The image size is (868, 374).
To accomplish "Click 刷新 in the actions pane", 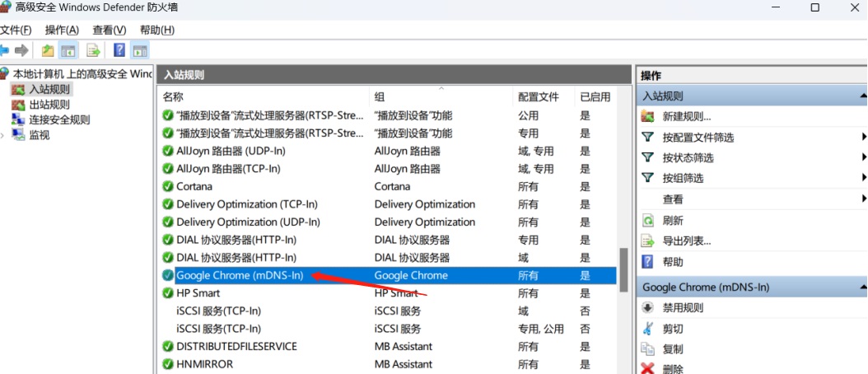I will pos(673,221).
